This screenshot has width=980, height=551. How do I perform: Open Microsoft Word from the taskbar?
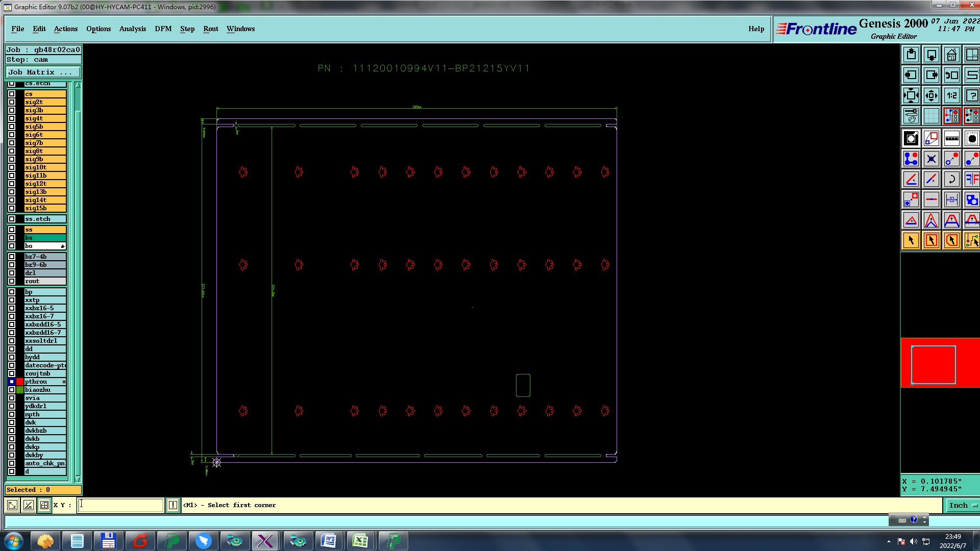point(329,541)
